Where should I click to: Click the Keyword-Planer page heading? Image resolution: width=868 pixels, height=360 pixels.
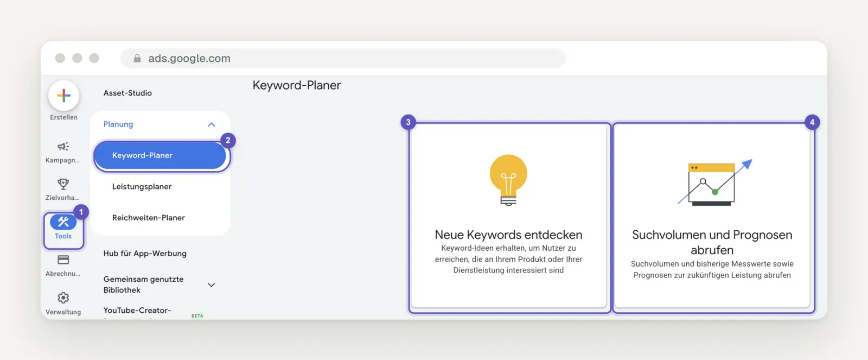[x=297, y=85]
